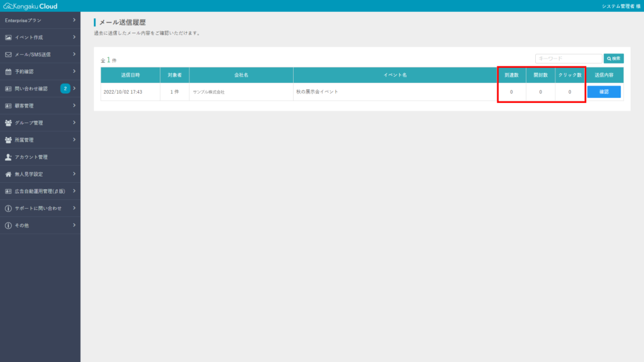Click the その他 info icon
Image resolution: width=644 pixels, height=362 pixels.
(x=8, y=226)
